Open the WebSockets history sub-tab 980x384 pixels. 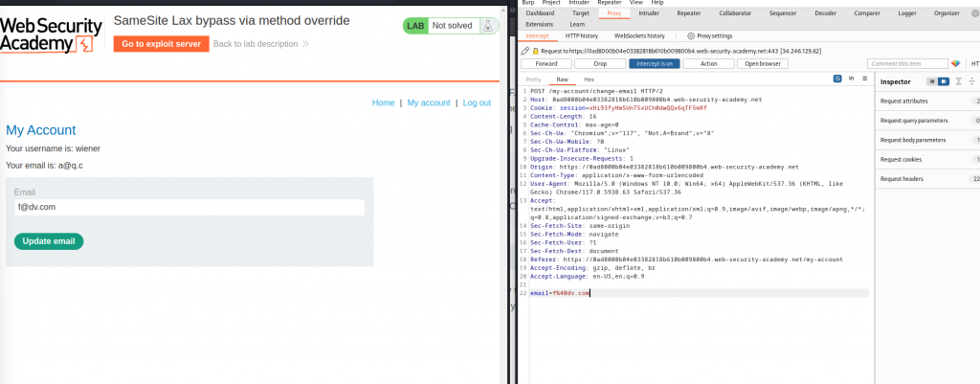[639, 36]
